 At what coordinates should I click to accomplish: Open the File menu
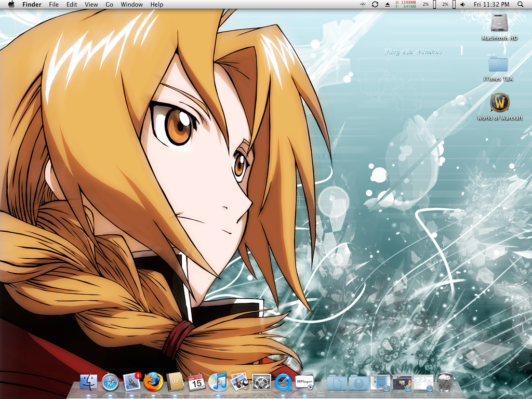coord(54,4)
